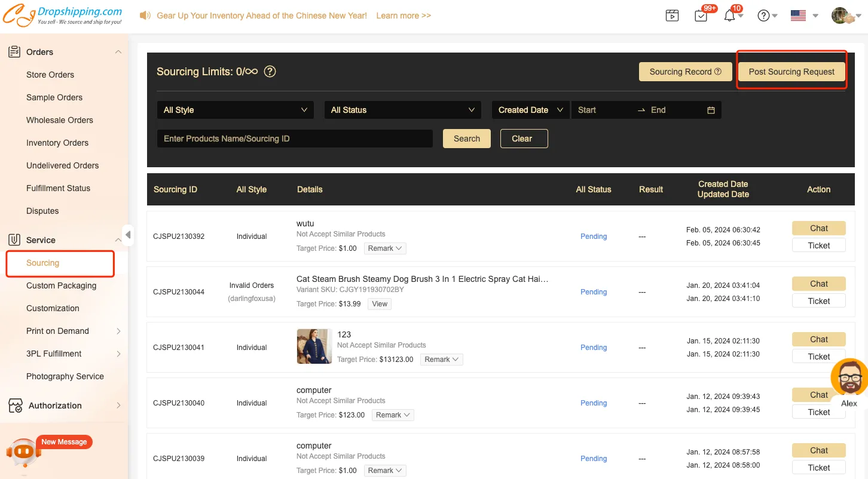Viewport: 868px width, 479px height.
Task: Open the calendar icon in date range
Action: pos(711,110)
